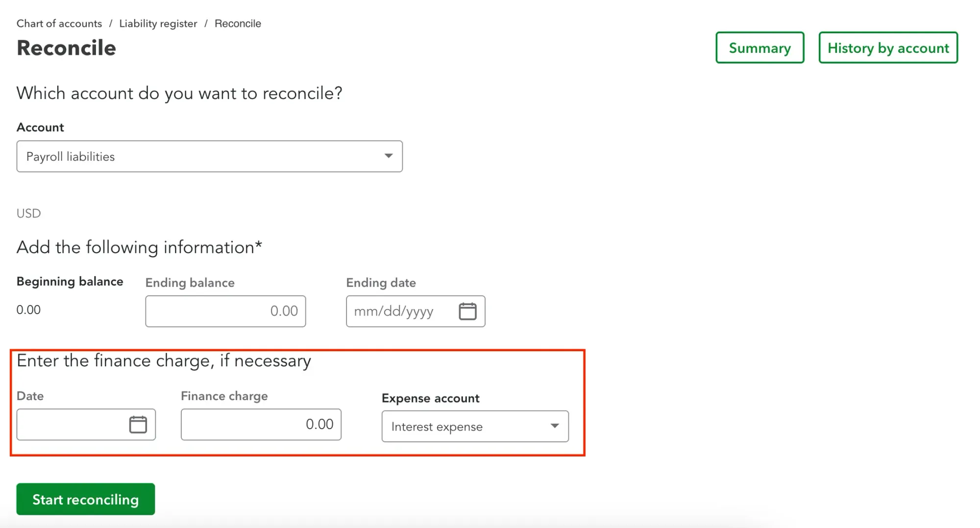Open the Liability register breadcrumb link
The width and height of the screenshot is (980, 528).
click(x=158, y=23)
